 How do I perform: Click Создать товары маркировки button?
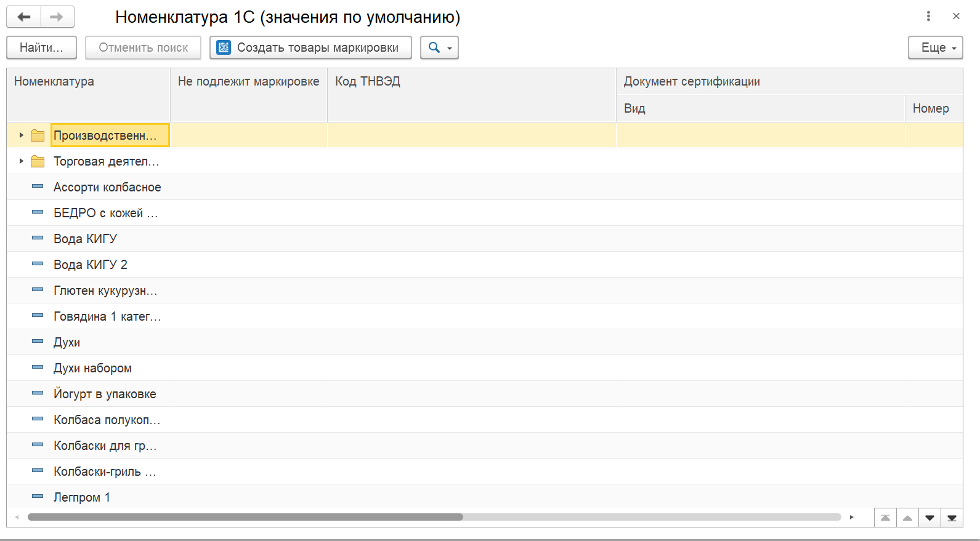click(x=310, y=47)
